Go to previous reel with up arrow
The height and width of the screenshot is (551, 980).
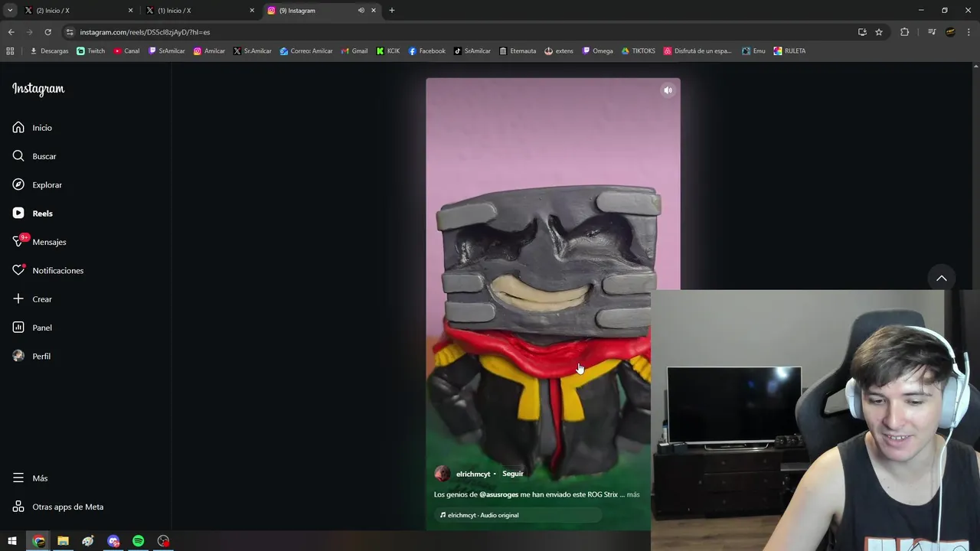(942, 278)
